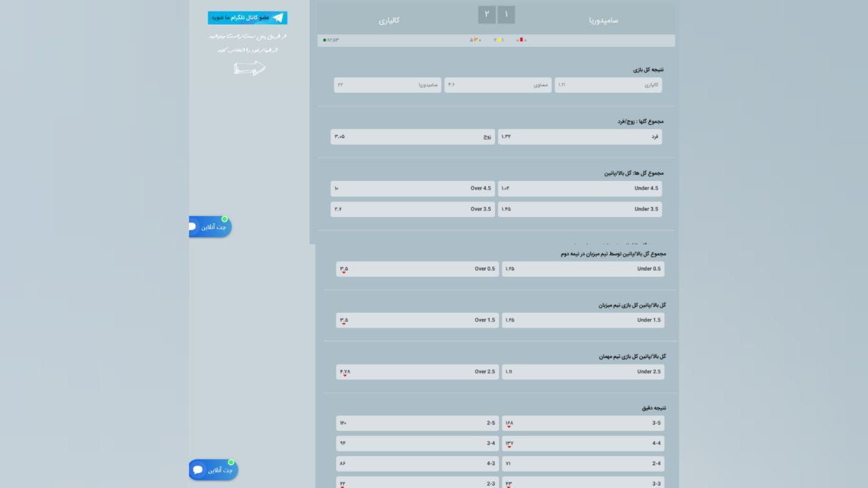The height and width of the screenshot is (488, 868).
Task: Choose the Over 4.5 total goals odds
Action: (x=412, y=188)
